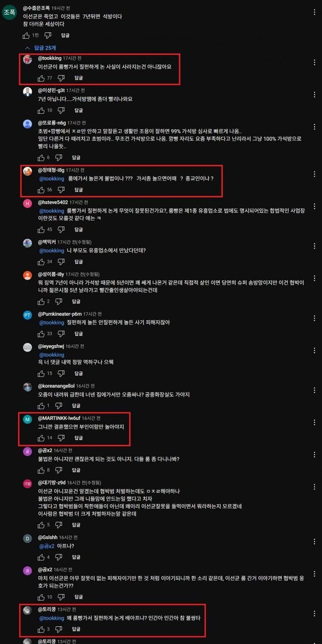This screenshot has width=322, height=644.
Task: Open the @수줍은조폭 channel avatar
Action: pos(10,13)
